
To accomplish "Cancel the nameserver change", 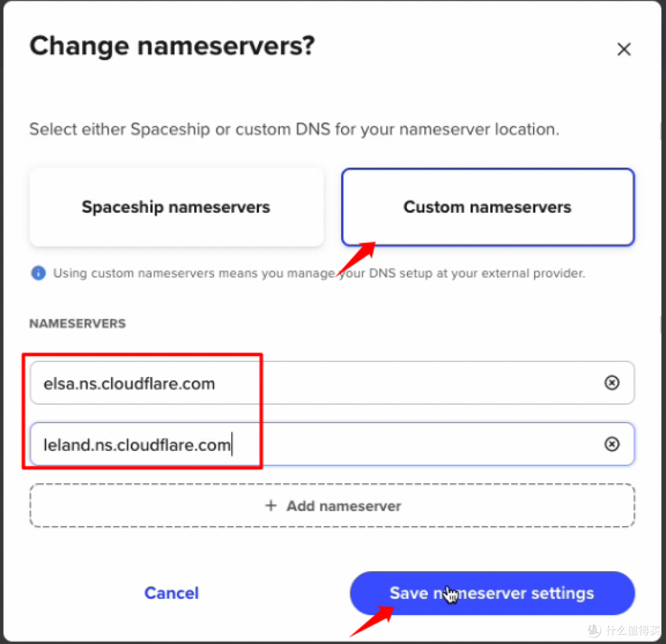I will point(171,593).
